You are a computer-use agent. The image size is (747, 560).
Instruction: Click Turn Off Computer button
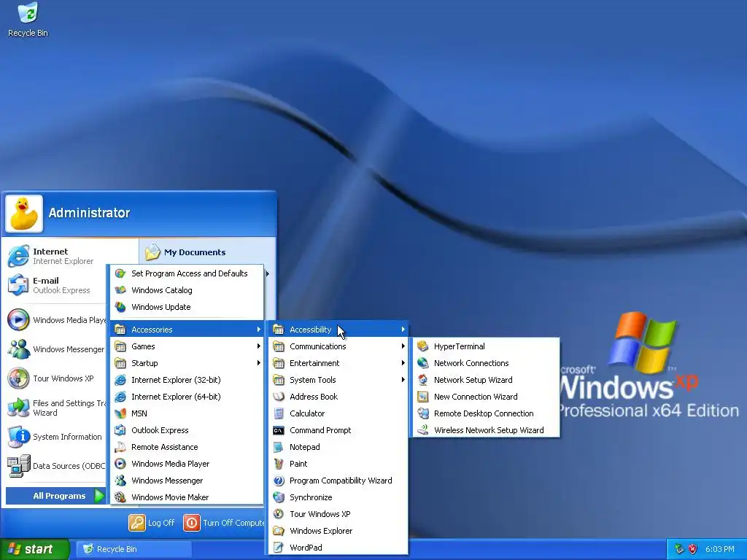(224, 522)
